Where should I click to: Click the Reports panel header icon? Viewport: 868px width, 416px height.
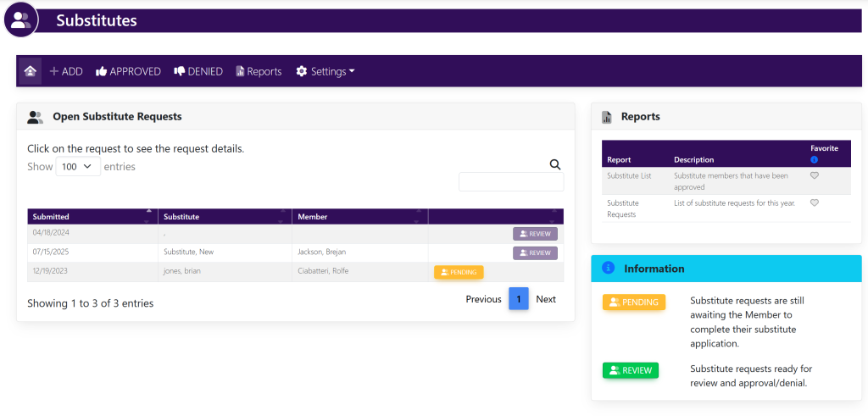click(x=607, y=117)
